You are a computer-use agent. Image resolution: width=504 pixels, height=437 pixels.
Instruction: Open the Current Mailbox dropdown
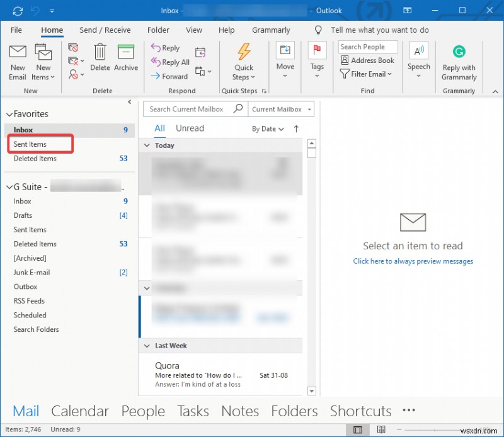281,109
